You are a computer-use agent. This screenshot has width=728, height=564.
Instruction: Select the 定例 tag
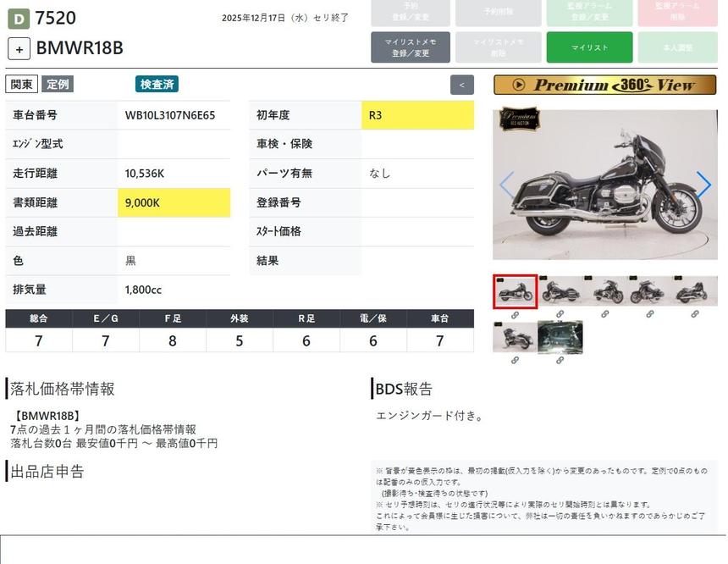pos(58,84)
